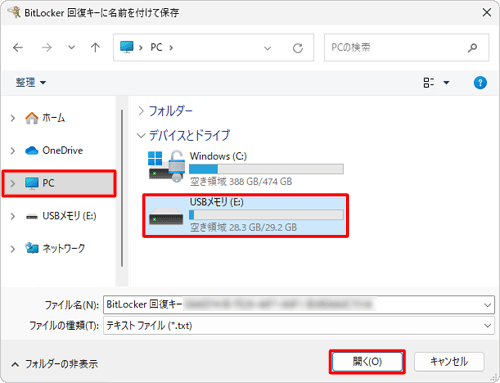Expand USBメモリ (E:) tree node
The image size is (500, 383).
click(x=13, y=216)
